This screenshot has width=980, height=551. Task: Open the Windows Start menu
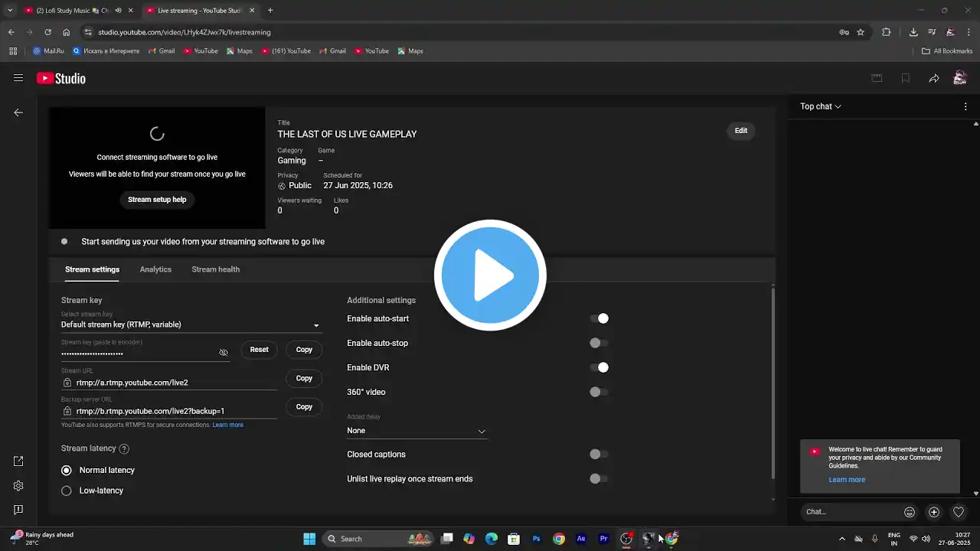point(309,539)
